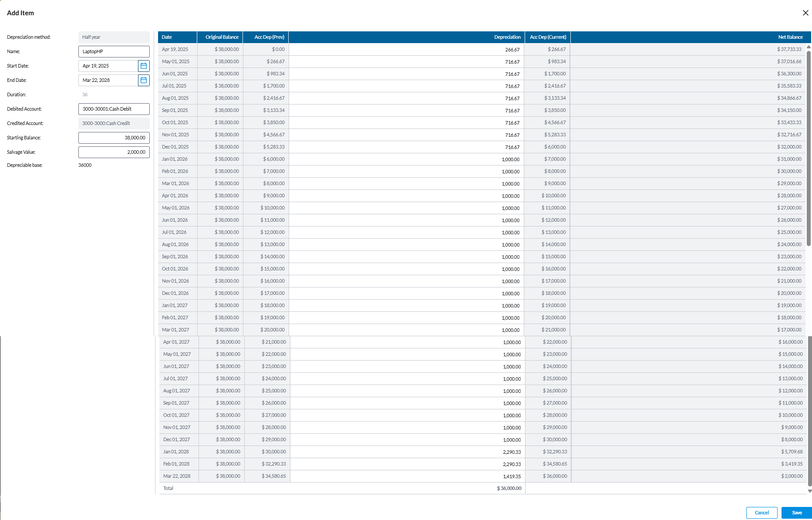Viewport: 812px width, 520px height.
Task: Open the Debited Account field
Action: [114, 109]
